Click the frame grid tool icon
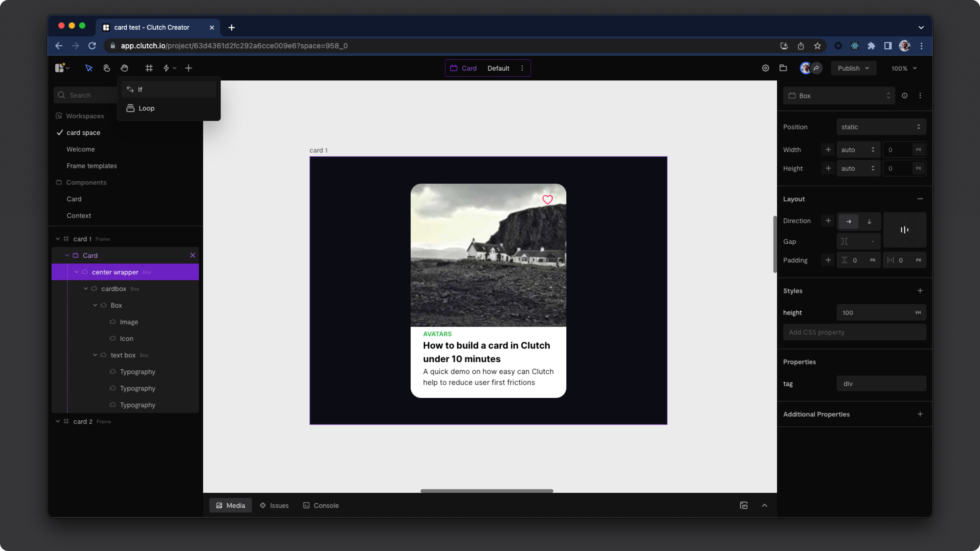This screenshot has height=551, width=980. point(149,68)
